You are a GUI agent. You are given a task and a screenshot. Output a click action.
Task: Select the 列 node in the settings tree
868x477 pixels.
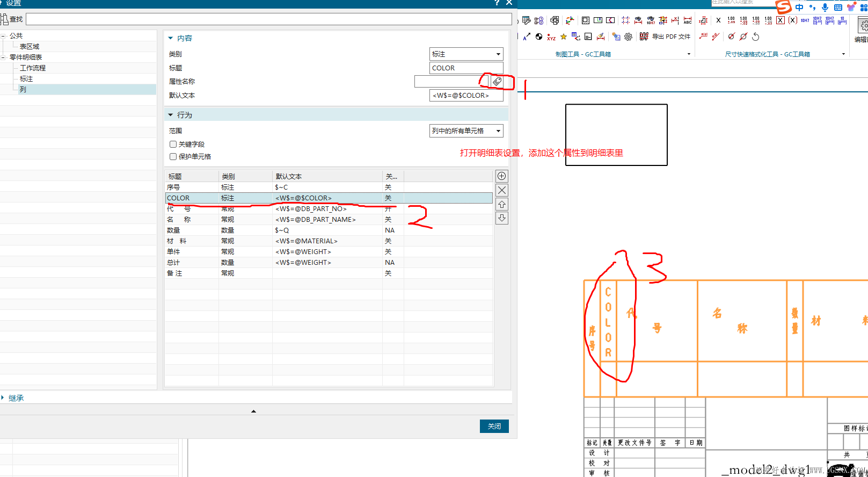pos(23,90)
